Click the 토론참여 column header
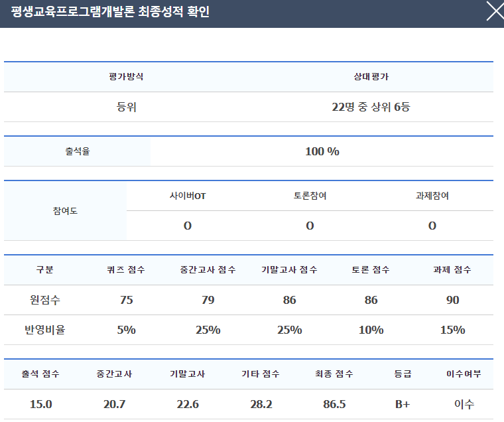Viewport: 504px width, 422px height. [310, 196]
